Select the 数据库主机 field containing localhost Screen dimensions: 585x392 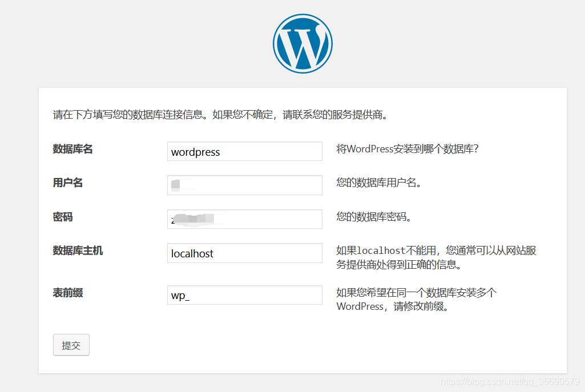pos(245,253)
